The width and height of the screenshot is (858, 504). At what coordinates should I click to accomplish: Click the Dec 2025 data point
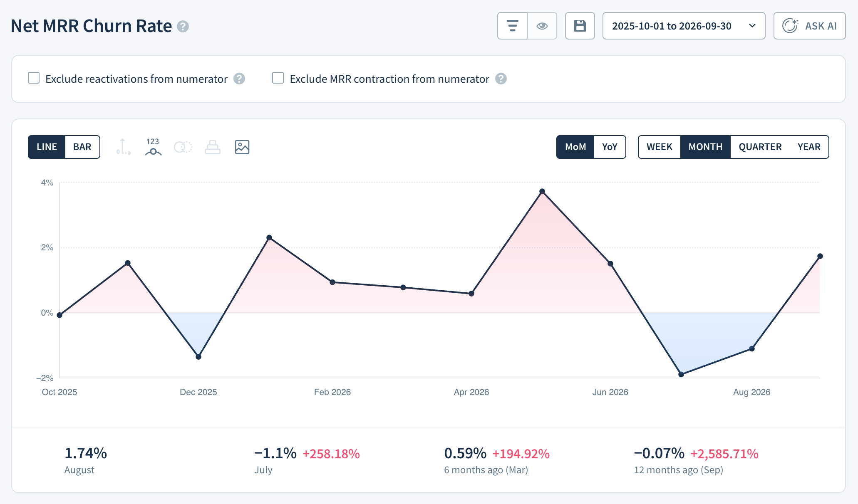198,357
